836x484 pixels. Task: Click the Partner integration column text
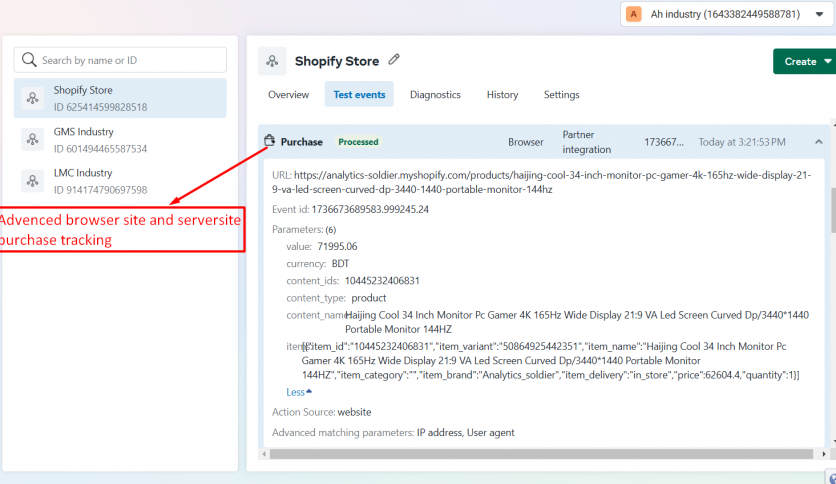click(586, 142)
